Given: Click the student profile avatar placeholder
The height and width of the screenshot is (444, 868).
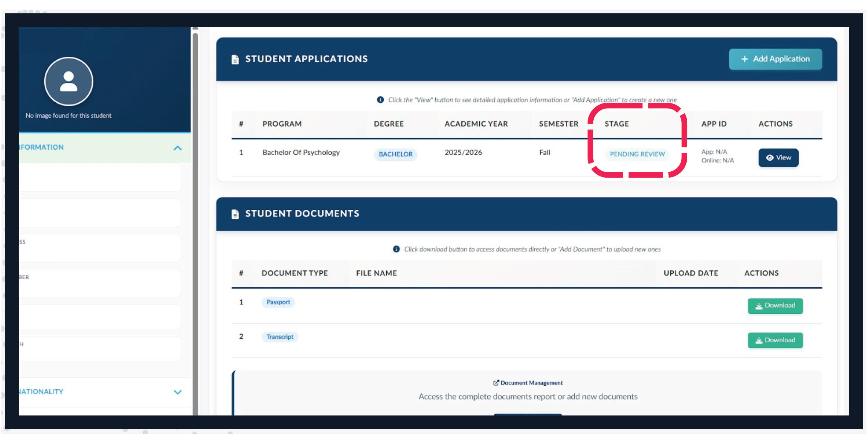Looking at the screenshot, I should click(69, 81).
